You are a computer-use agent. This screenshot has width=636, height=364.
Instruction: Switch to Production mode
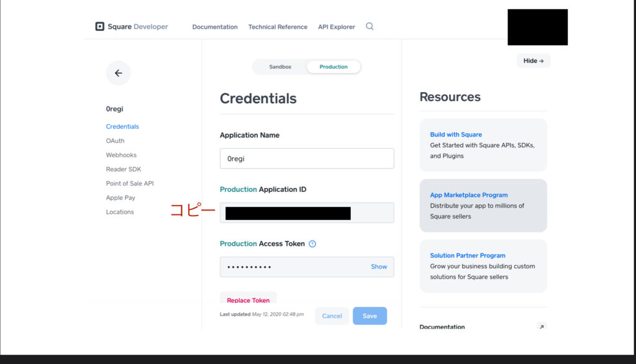[x=334, y=67]
